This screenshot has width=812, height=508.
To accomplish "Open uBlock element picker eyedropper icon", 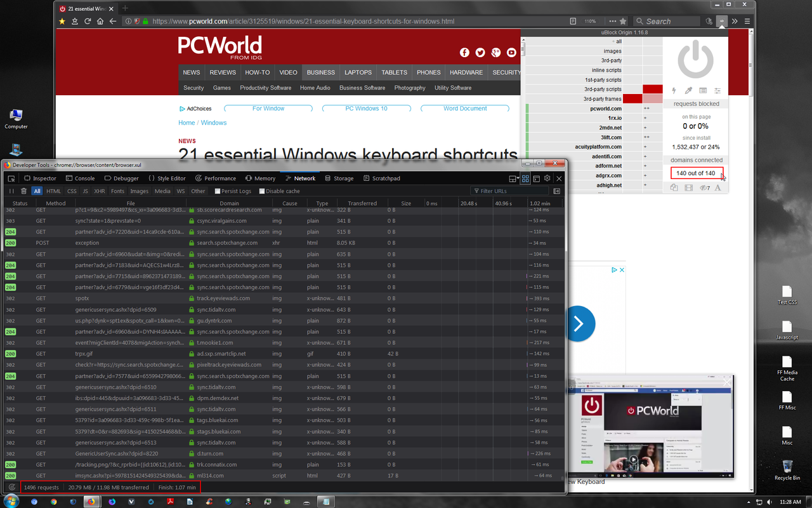I will (688, 91).
